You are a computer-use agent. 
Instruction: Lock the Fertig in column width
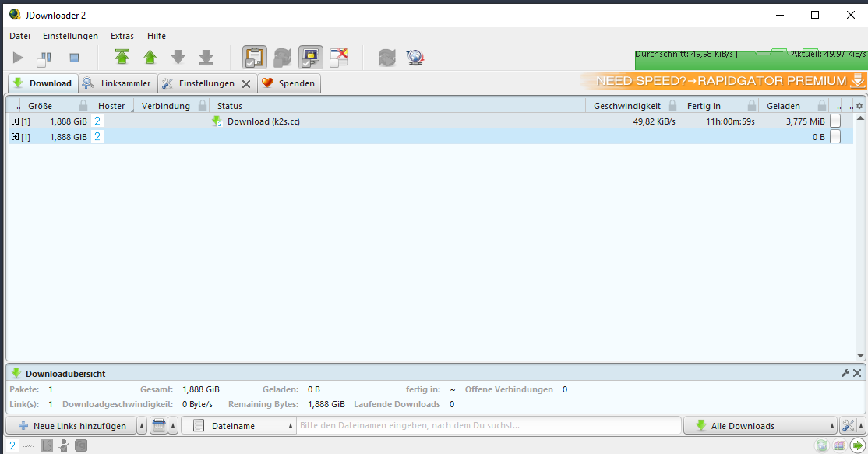tap(752, 106)
